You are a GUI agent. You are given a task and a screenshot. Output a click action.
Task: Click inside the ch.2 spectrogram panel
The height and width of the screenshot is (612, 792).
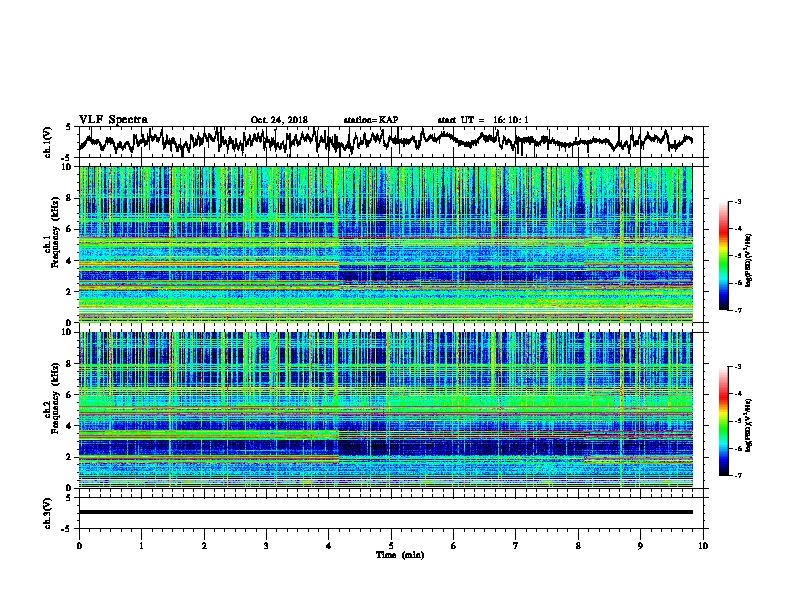(385, 410)
